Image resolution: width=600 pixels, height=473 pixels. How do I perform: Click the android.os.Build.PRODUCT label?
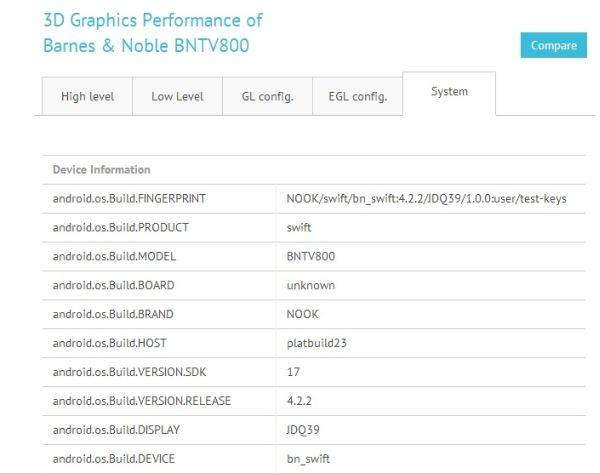point(121,227)
